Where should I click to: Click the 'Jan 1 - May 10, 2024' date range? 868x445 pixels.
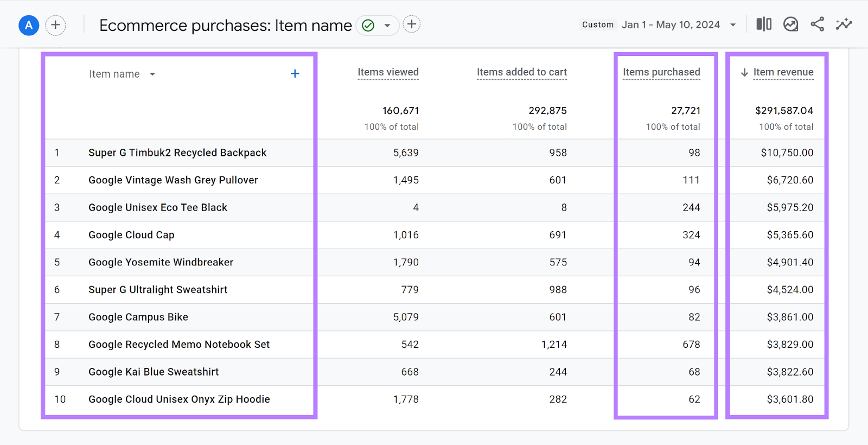[671, 24]
